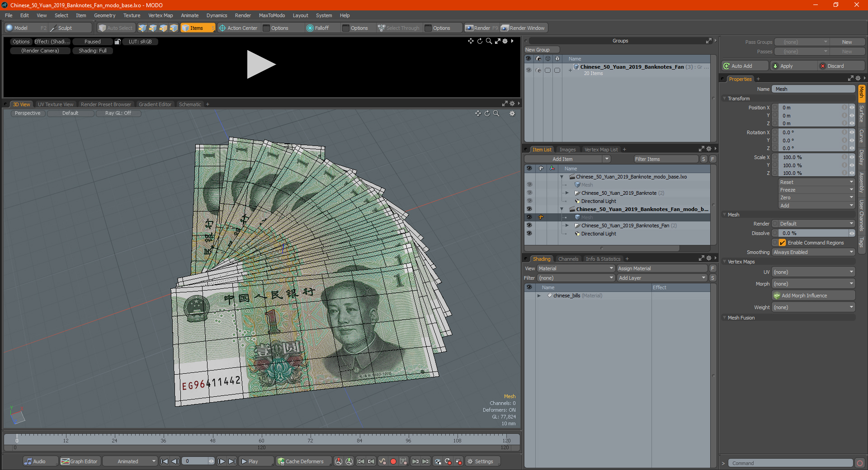Start render with Render button
Image resolution: width=868 pixels, height=470 pixels.
(x=482, y=28)
